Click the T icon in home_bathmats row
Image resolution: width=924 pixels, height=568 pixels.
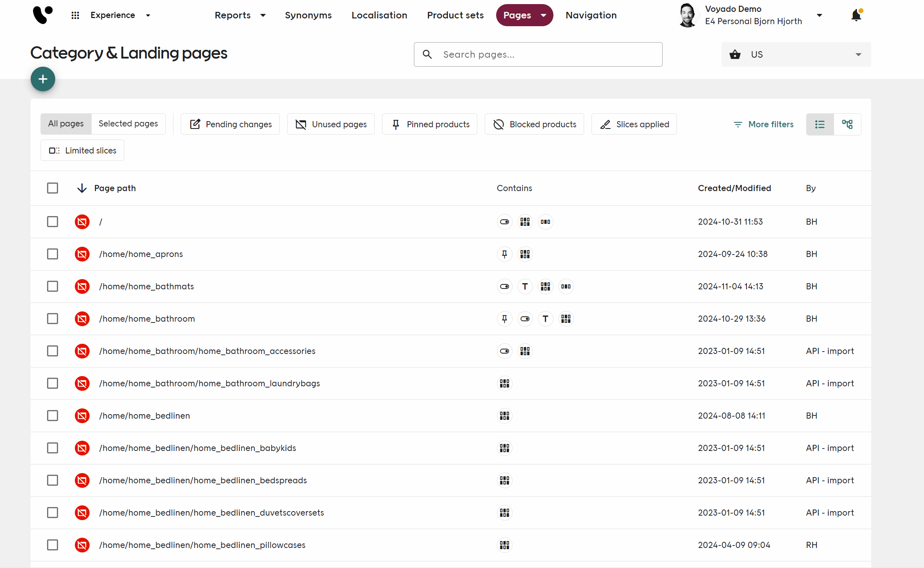pyautogui.click(x=525, y=286)
